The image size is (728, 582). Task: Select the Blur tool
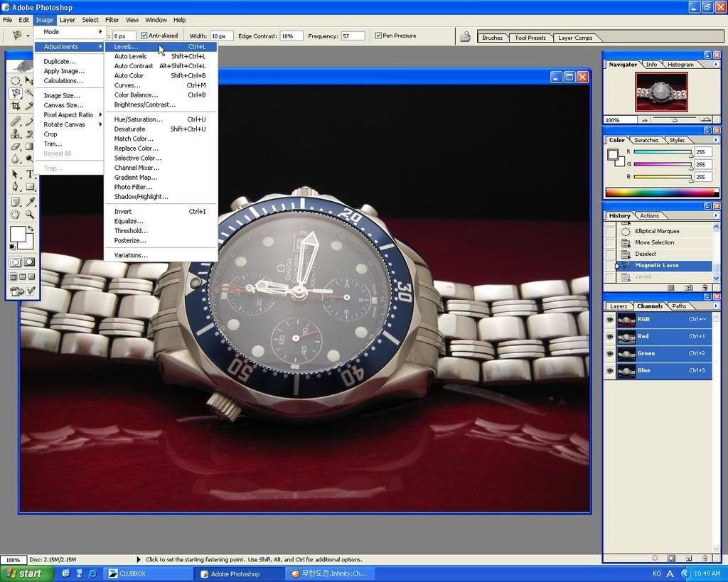tap(16, 158)
